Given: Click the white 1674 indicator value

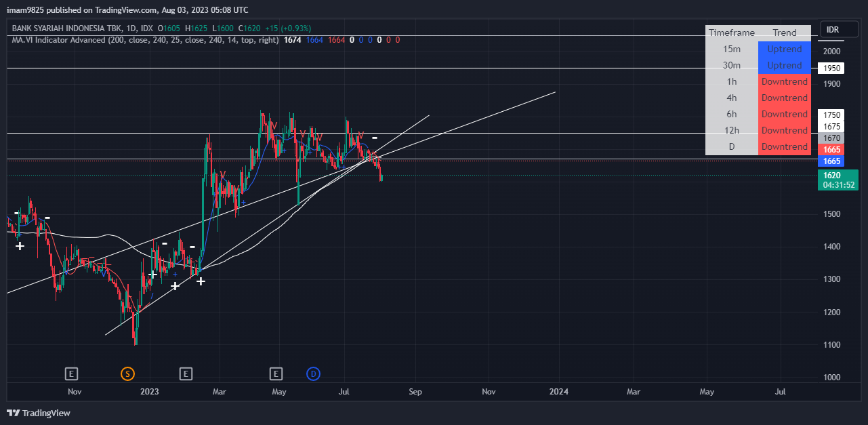Looking at the screenshot, I should pos(292,40).
